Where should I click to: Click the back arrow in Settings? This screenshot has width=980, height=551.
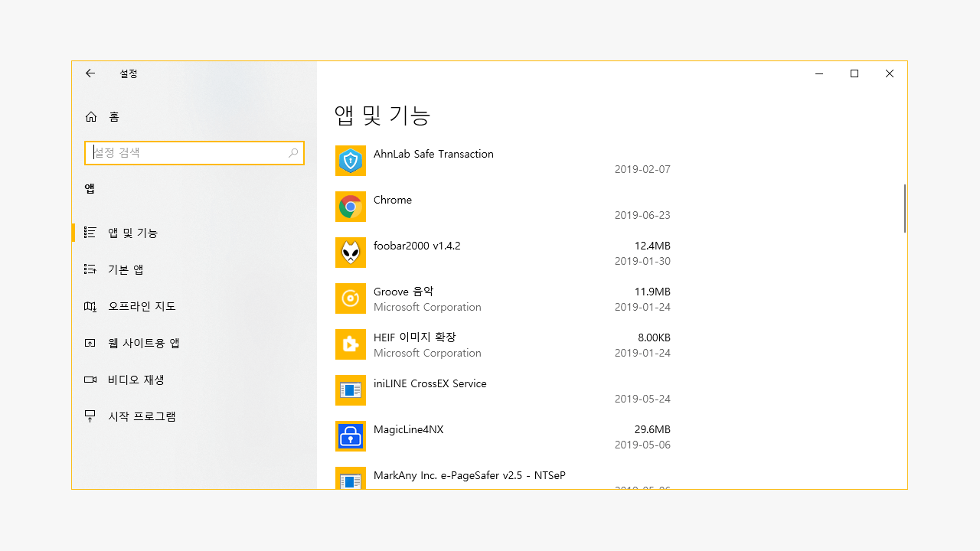(x=90, y=73)
